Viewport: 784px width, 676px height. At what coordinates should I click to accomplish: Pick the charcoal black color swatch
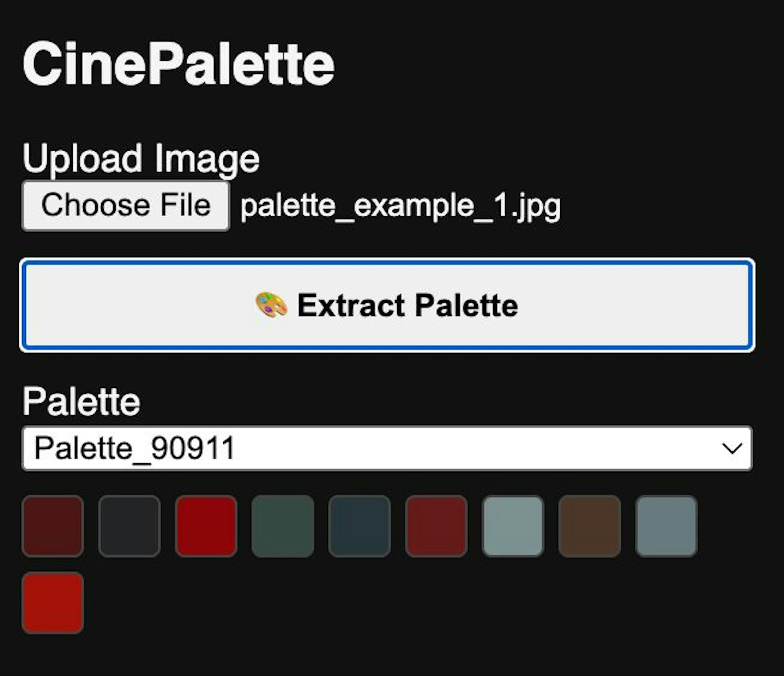(129, 526)
